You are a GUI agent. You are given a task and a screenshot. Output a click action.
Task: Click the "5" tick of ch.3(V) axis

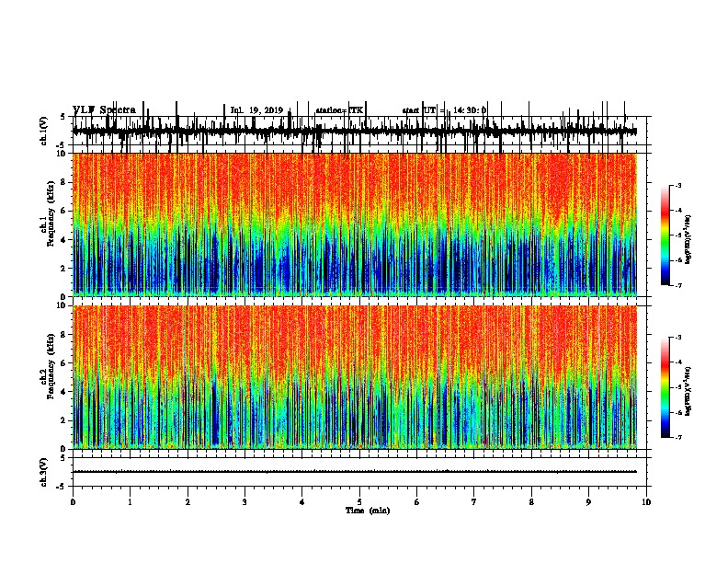(x=63, y=458)
